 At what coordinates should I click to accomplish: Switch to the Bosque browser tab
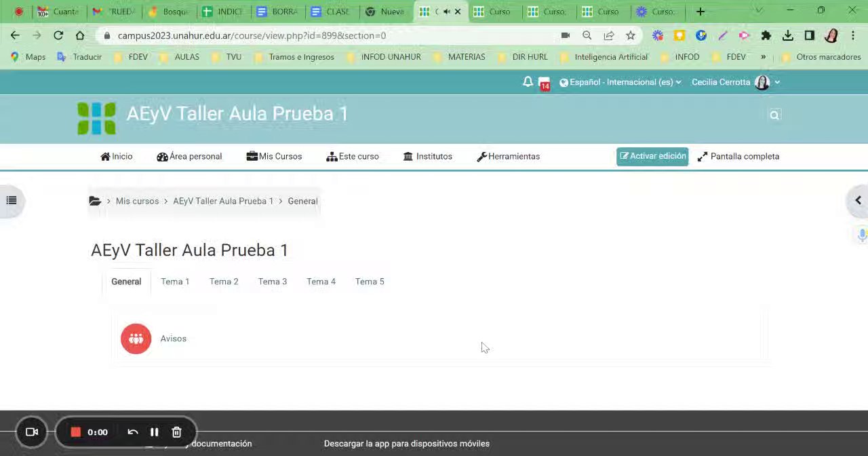pyautogui.click(x=170, y=12)
